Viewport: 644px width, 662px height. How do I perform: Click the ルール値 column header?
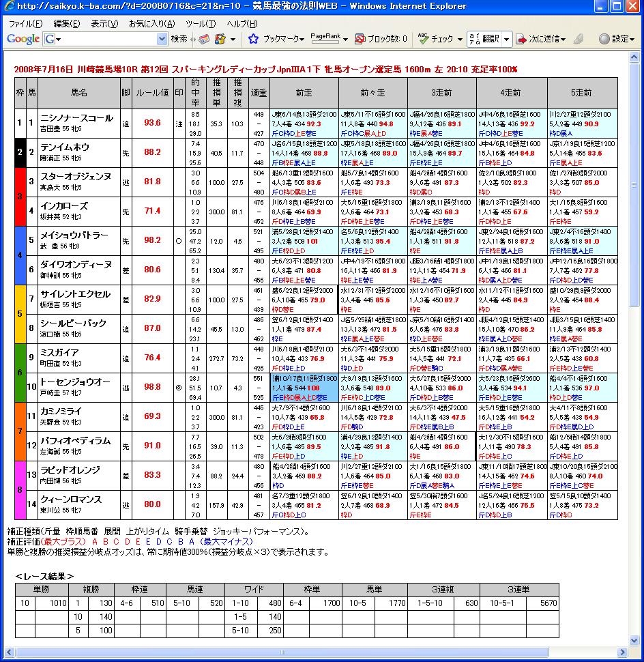click(x=152, y=93)
